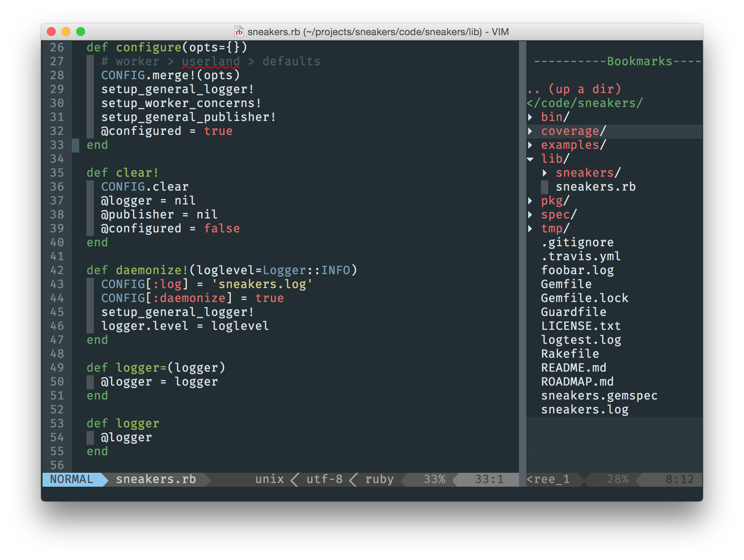Expand the pkg/ folder triangle

coord(530,201)
